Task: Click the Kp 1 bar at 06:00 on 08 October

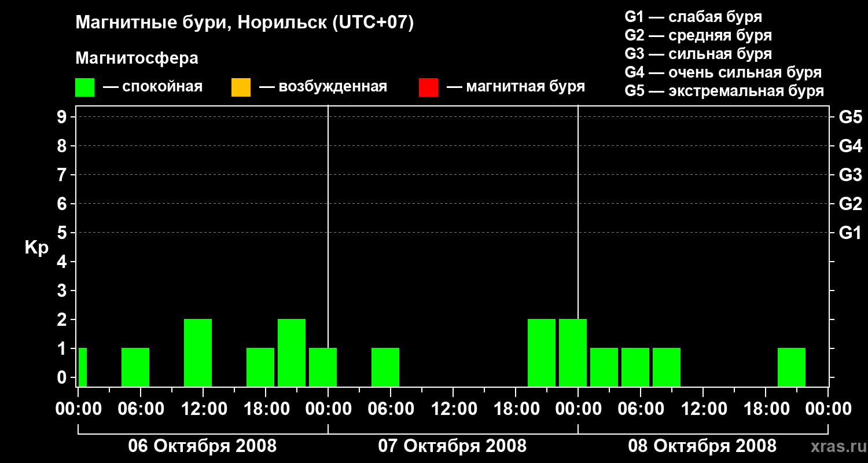Action: (635, 367)
